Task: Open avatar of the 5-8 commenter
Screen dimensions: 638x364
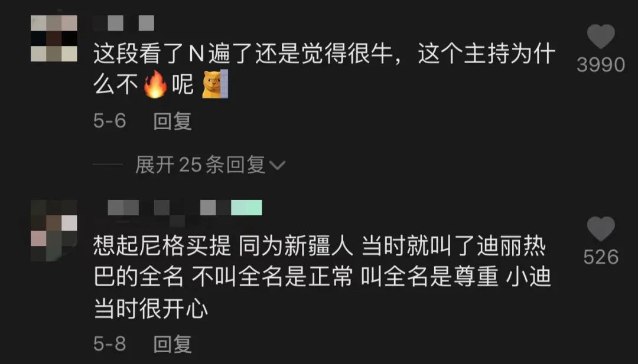Action: pos(54,230)
